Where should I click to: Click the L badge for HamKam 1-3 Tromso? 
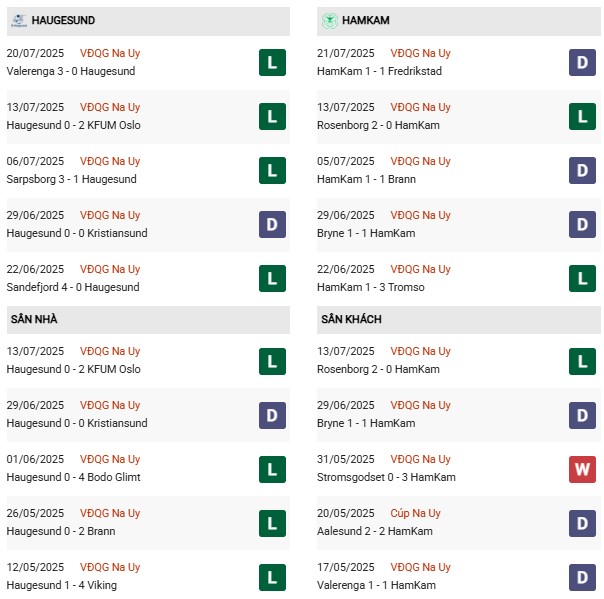[x=582, y=279]
